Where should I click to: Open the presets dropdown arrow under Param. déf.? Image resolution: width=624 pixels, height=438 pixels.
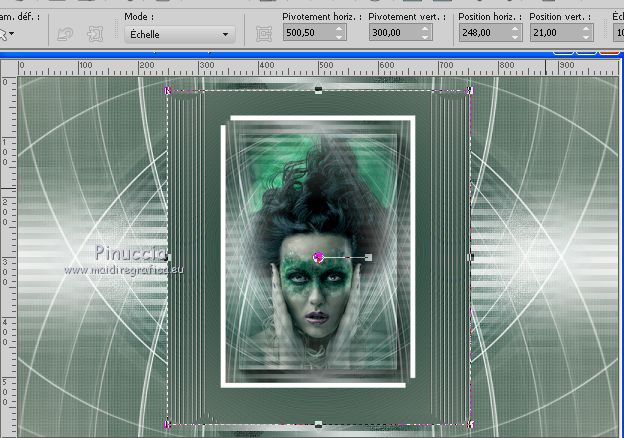12,34
